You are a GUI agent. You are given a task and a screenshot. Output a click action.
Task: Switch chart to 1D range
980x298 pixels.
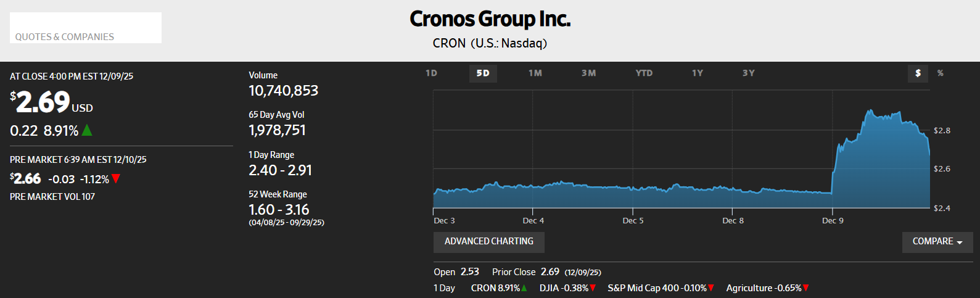431,73
